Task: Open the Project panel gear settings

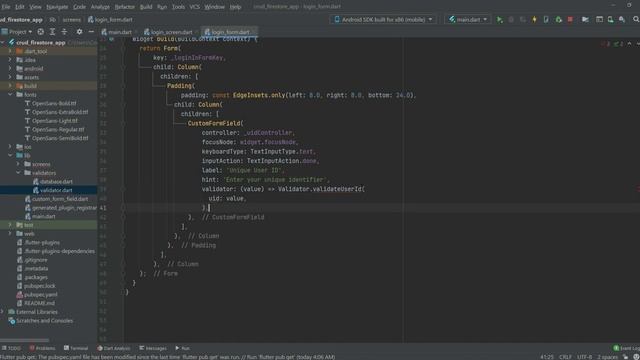Action: 79,31
